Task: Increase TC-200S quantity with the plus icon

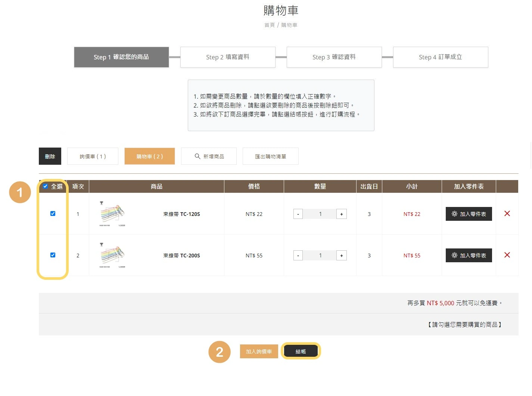Action: (x=341, y=255)
